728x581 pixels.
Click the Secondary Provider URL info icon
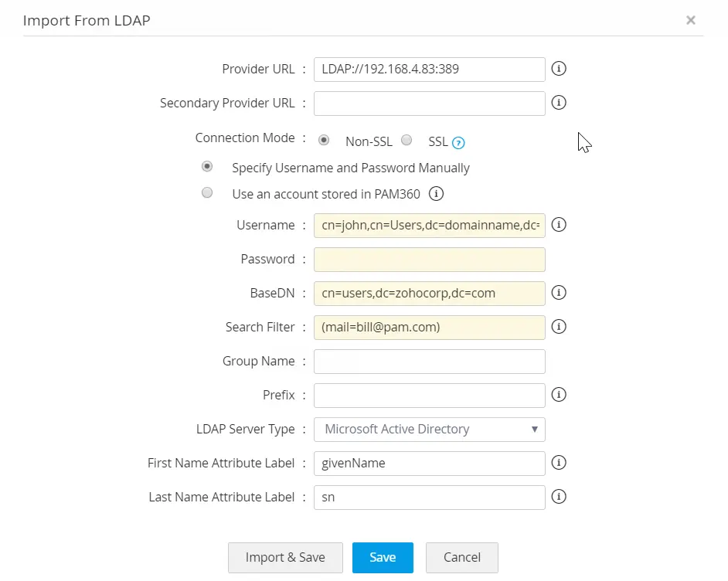[x=559, y=103]
